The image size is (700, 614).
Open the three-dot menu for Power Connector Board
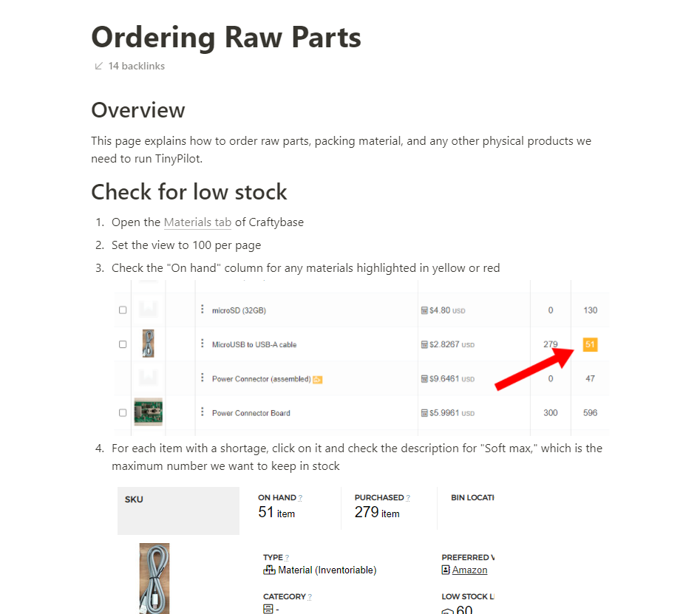pyautogui.click(x=203, y=412)
